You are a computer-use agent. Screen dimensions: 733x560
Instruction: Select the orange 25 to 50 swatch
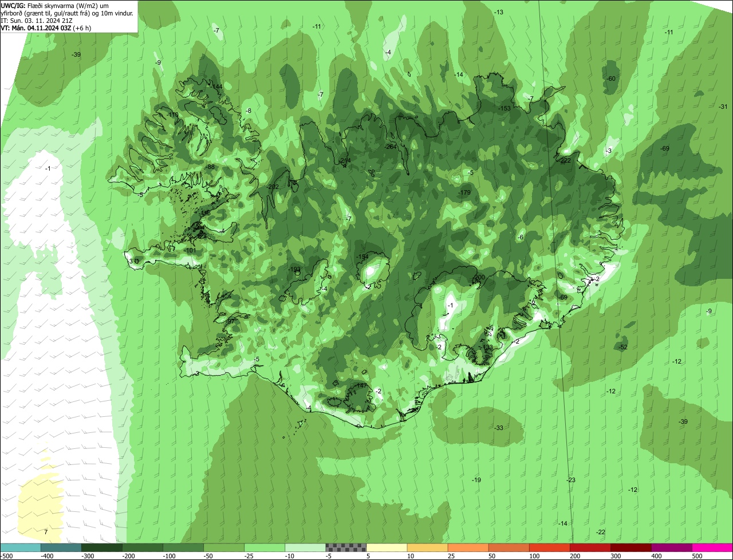click(x=468, y=547)
